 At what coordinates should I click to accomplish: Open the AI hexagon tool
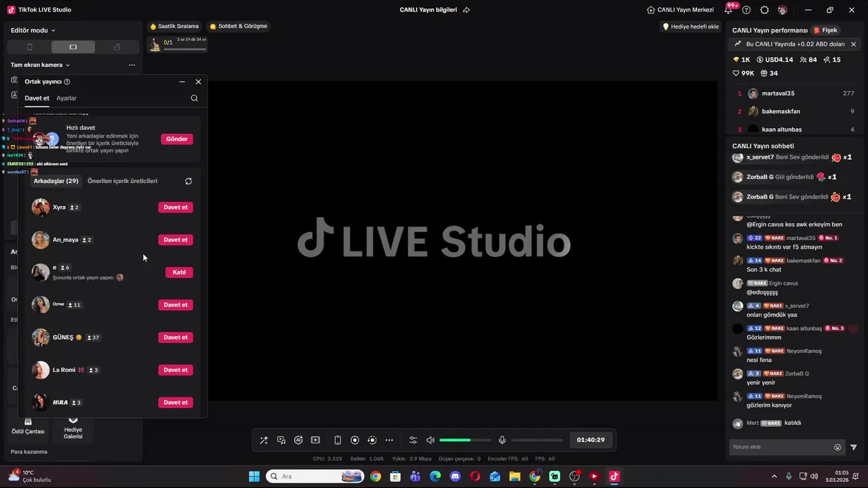click(x=298, y=440)
